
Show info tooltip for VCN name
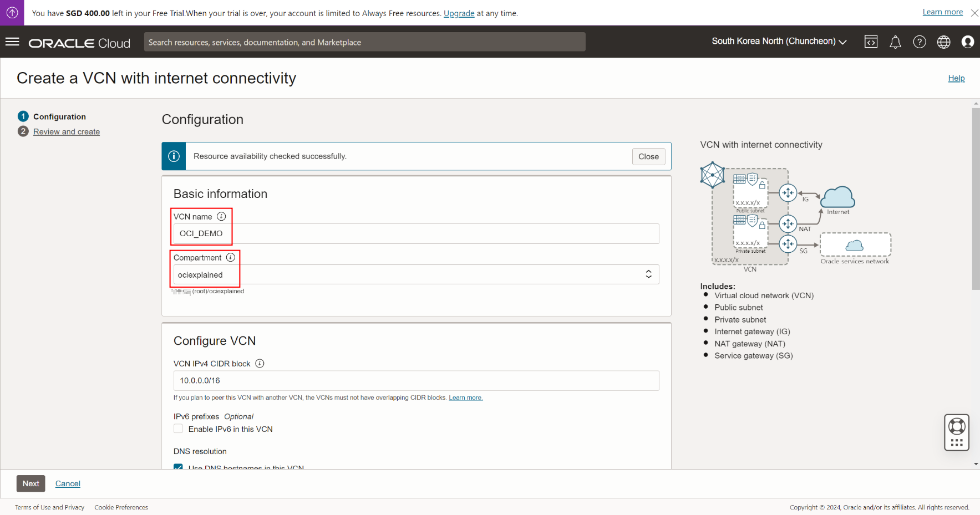tap(221, 216)
